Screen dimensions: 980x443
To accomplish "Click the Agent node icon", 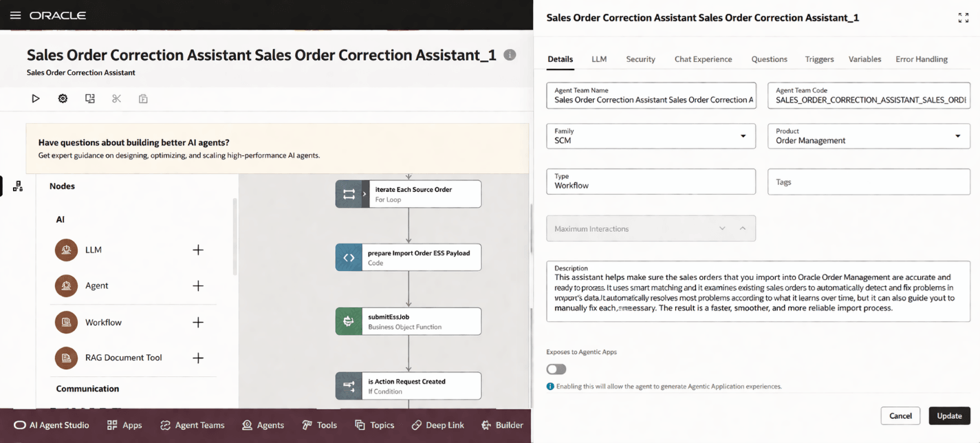I will 66,285.
